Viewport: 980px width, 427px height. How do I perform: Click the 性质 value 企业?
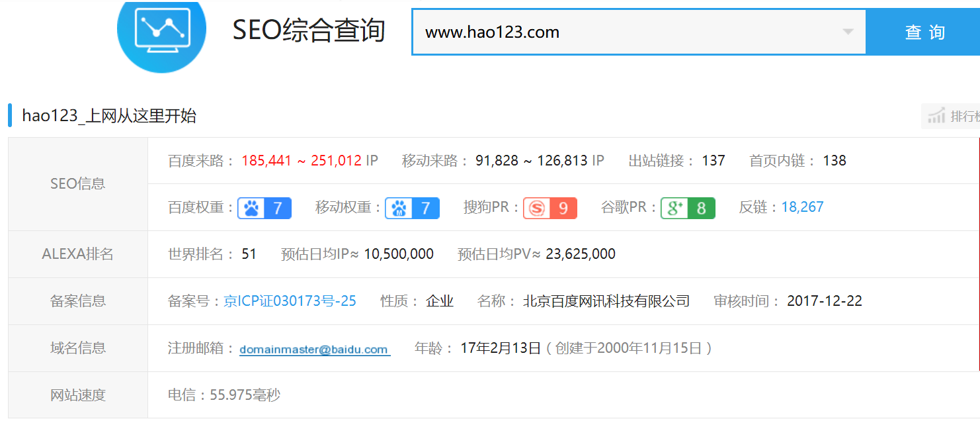pos(440,301)
